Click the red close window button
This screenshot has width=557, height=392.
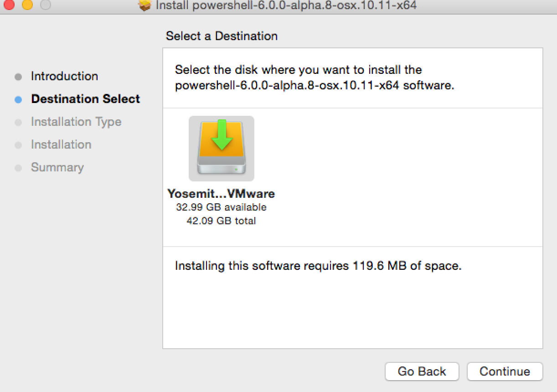click(x=9, y=5)
